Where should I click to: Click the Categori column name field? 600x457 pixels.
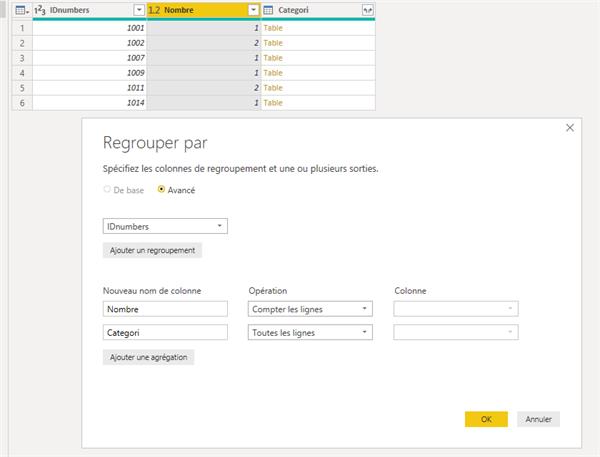click(x=165, y=332)
